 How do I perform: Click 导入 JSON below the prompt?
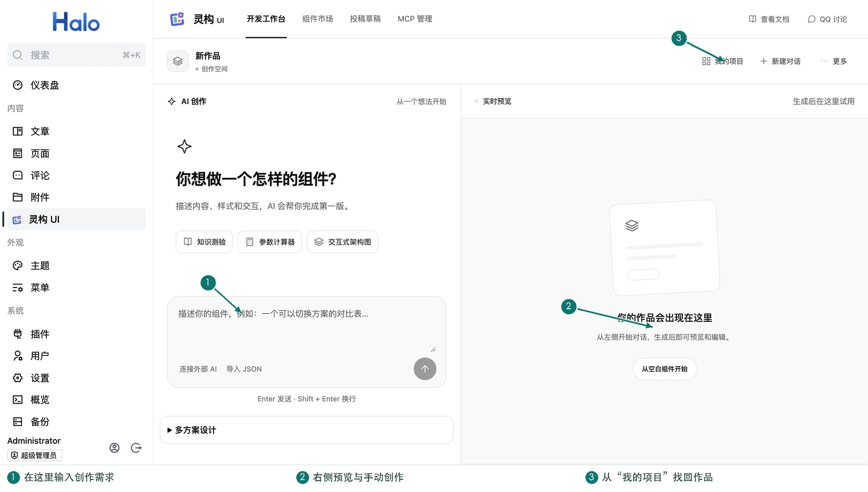tap(244, 369)
